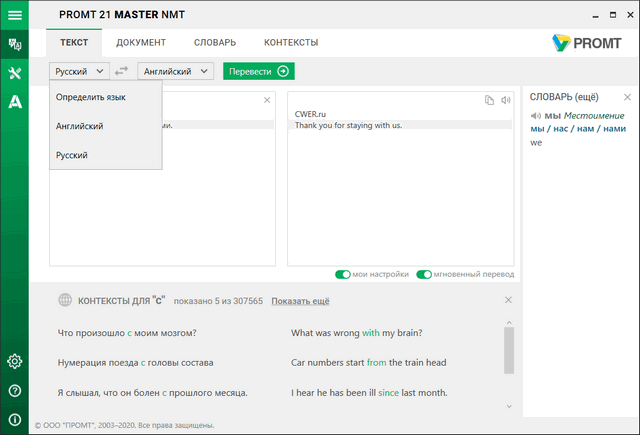Click the contexts list vertical scrollbar
Screen dimensions: 640x435
pos(509,350)
